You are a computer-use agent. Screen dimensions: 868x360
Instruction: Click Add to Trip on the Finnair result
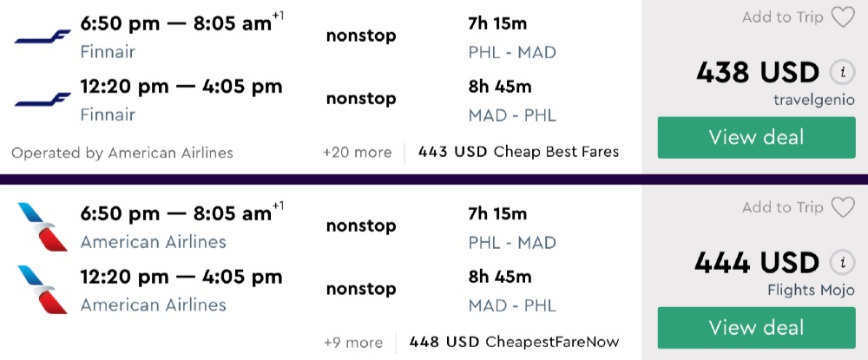pos(782,17)
